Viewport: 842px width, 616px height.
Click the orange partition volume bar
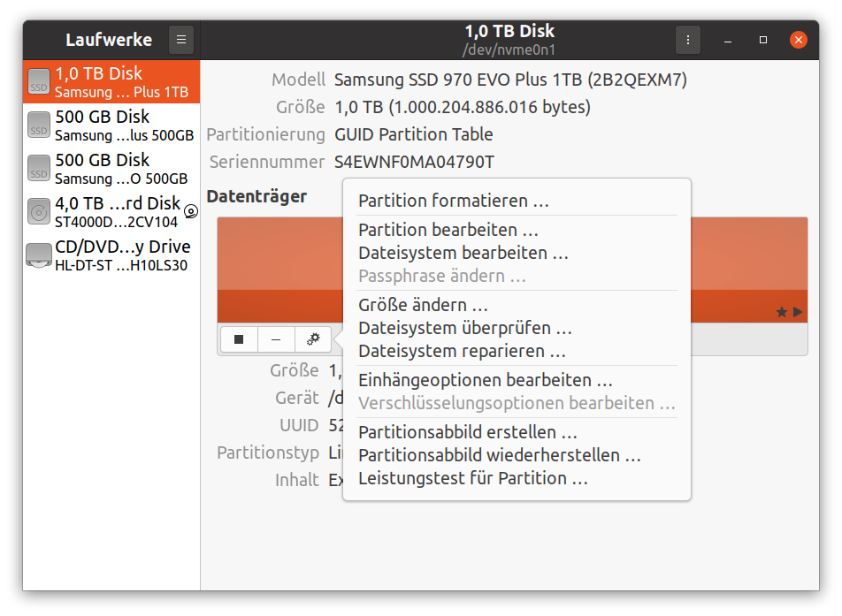click(x=279, y=270)
